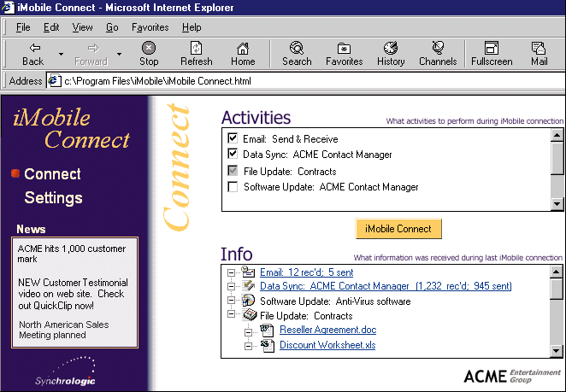
Task: Stop page loading with Stop button
Action: pyautogui.click(x=149, y=54)
